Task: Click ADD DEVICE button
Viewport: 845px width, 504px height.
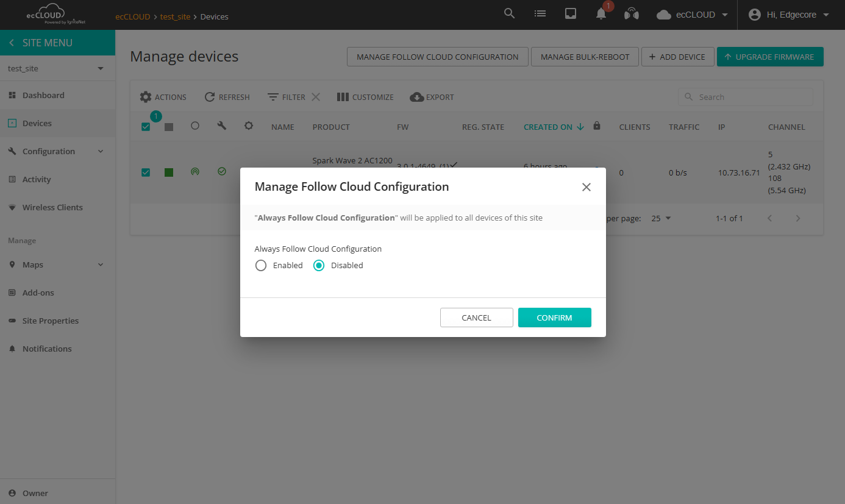Action: pos(677,57)
